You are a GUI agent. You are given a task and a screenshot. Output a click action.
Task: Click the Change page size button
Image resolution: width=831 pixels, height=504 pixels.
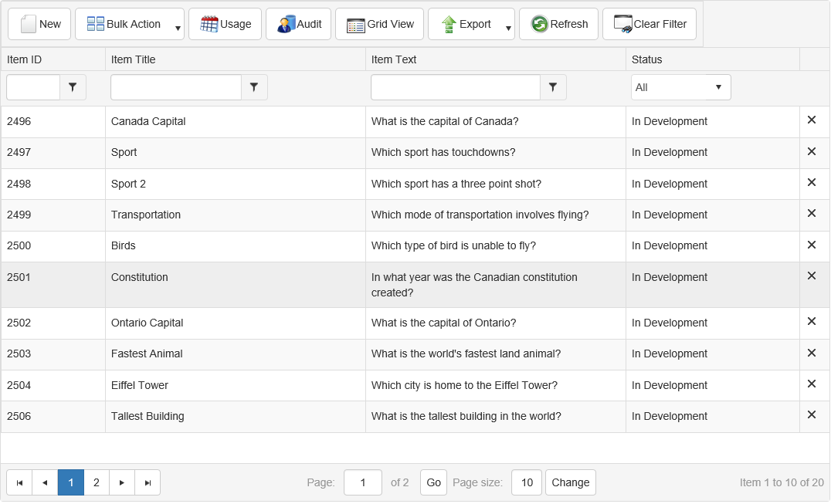571,482
